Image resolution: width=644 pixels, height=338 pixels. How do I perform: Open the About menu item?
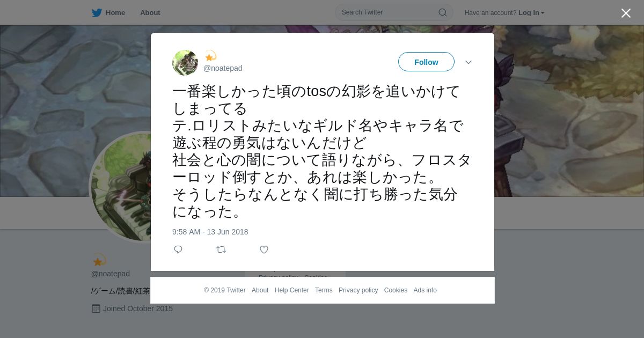click(x=150, y=13)
